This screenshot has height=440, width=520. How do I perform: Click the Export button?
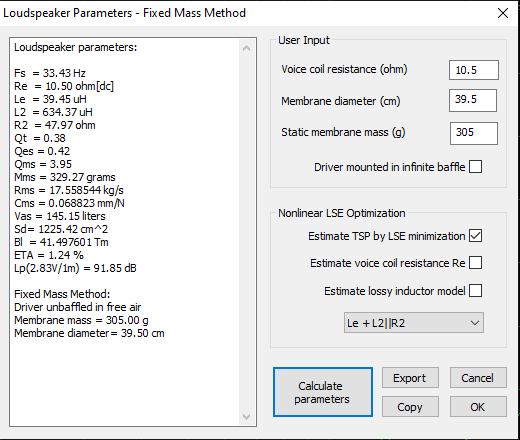[x=410, y=378]
